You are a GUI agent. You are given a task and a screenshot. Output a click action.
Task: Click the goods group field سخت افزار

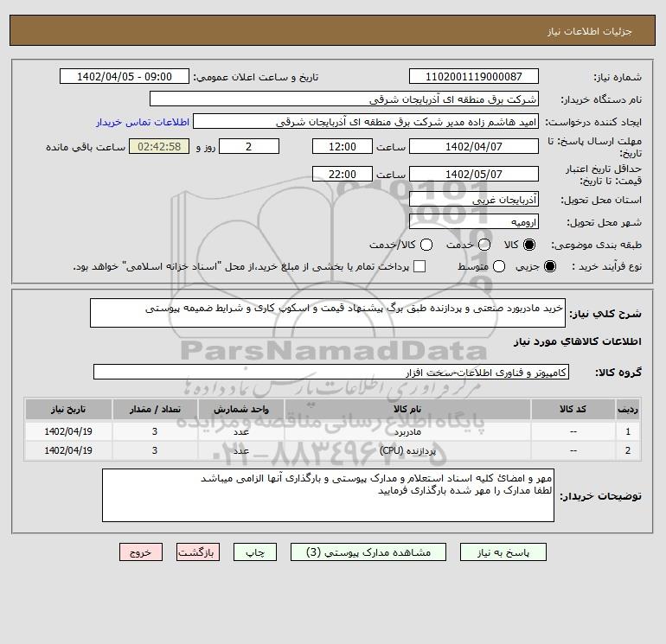click(x=331, y=372)
